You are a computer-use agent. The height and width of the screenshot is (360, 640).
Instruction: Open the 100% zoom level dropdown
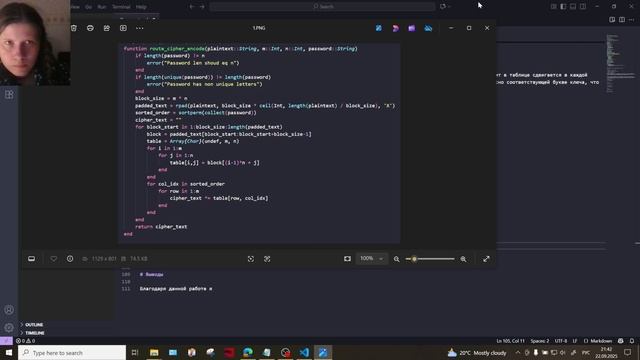point(371,259)
